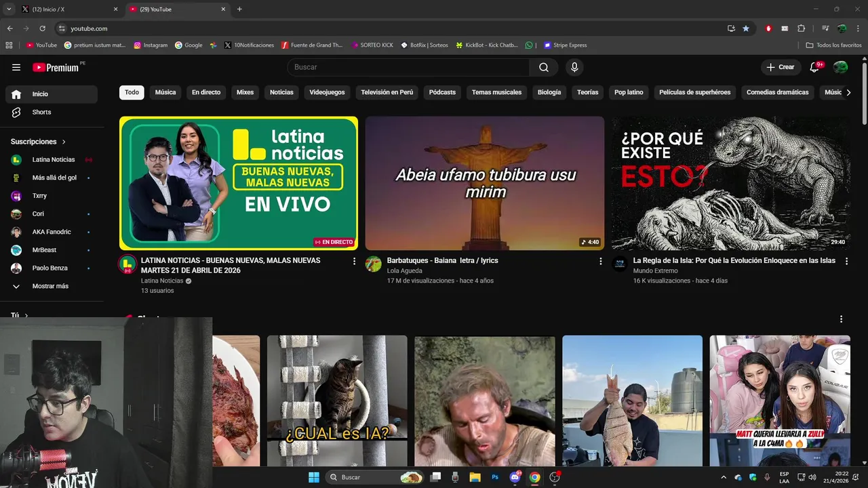The image size is (868, 488).
Task: Expand the Suscripciones section chevron
Action: point(64,142)
